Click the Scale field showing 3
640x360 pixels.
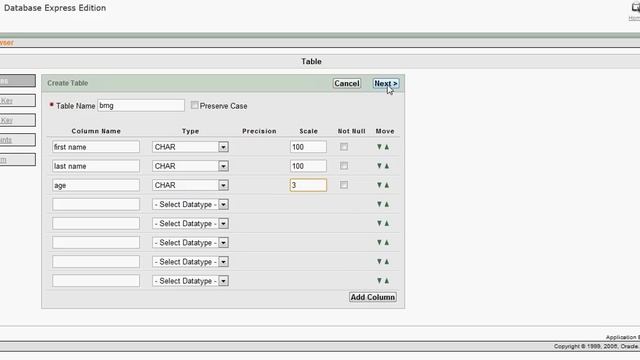pyautogui.click(x=308, y=185)
